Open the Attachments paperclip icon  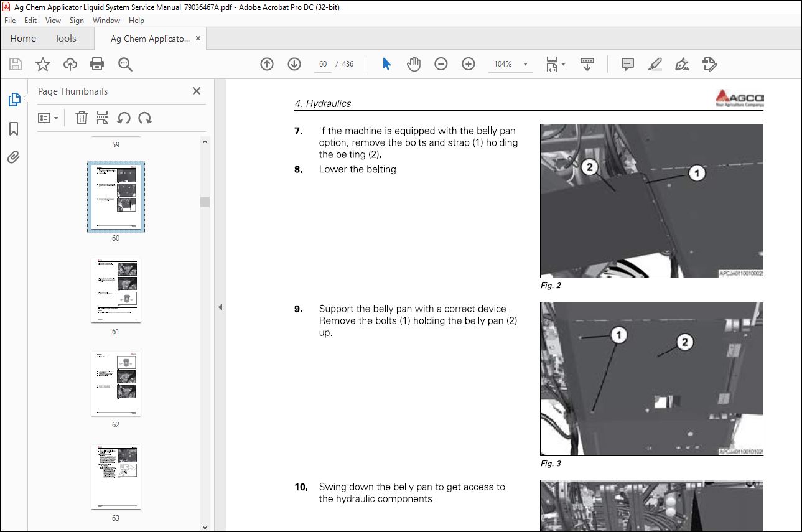coord(14,157)
